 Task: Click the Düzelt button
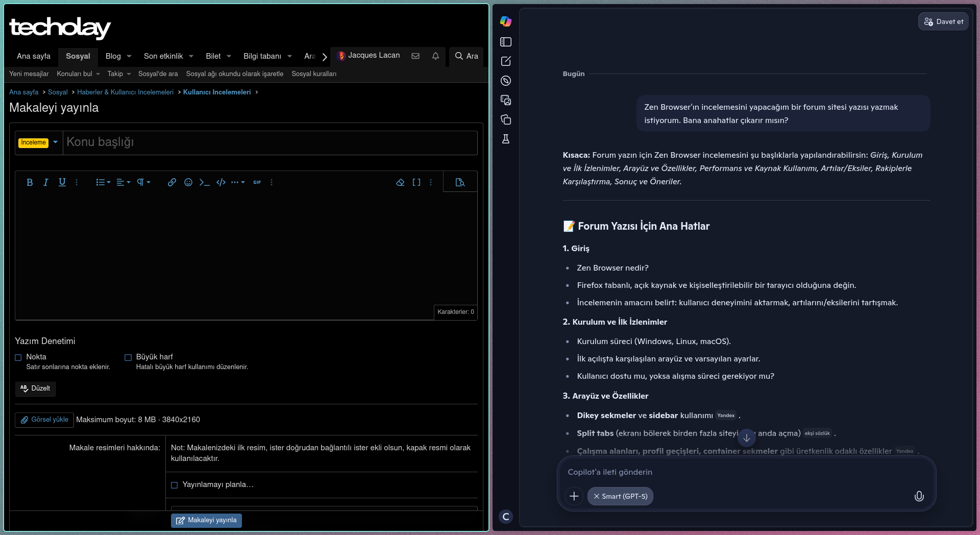(35, 388)
